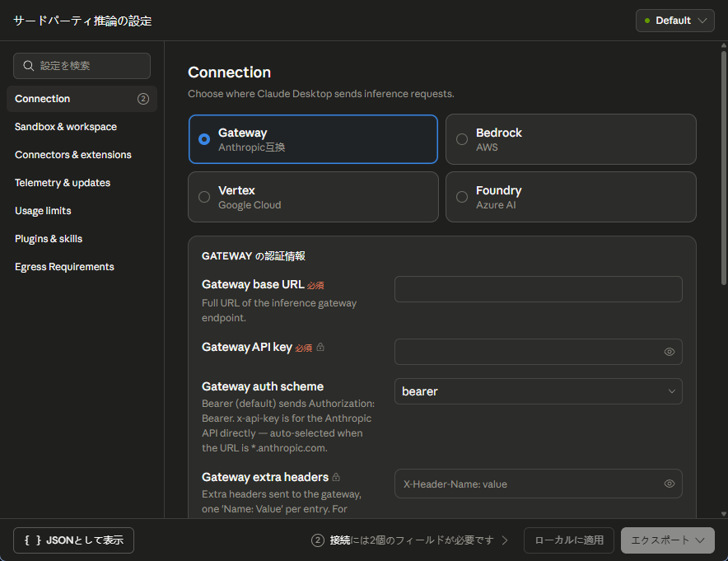Select the Vertex Google Cloud option
Viewport: 728px width, 561px height.
click(314, 197)
